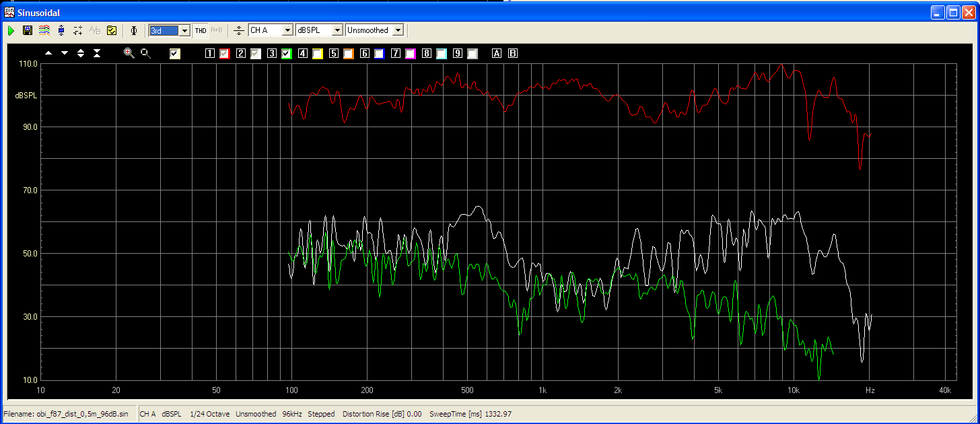Enable magenta overlay 7 checkbox
This screenshot has width=980, height=424.
411,54
